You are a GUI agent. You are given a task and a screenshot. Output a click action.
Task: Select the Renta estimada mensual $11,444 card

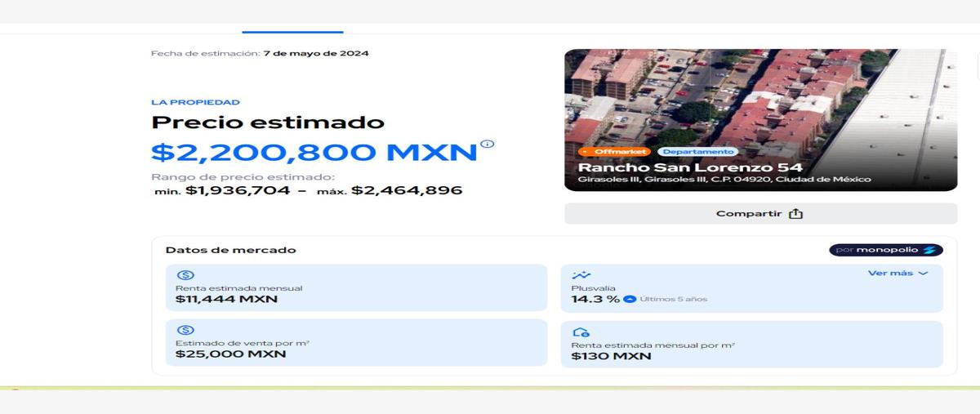[x=356, y=287]
